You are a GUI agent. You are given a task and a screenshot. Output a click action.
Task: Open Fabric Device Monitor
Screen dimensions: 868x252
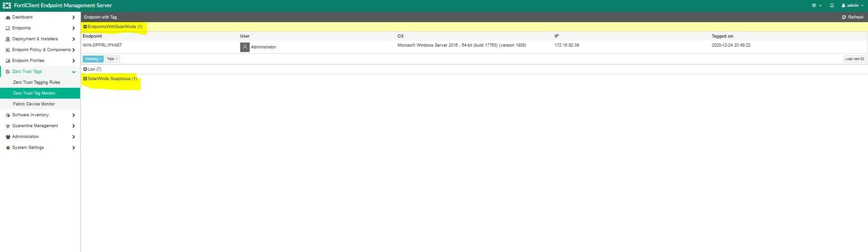[34, 104]
